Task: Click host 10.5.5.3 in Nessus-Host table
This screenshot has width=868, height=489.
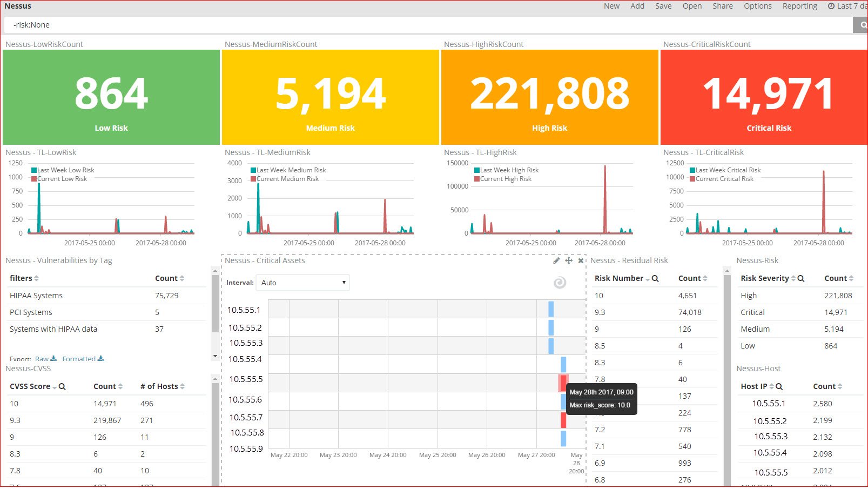Action: click(771, 437)
